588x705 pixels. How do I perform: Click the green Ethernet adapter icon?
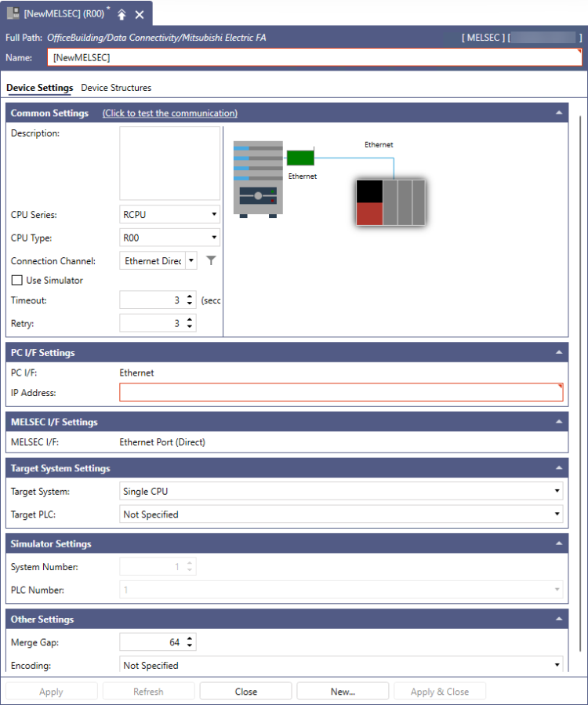point(299,158)
